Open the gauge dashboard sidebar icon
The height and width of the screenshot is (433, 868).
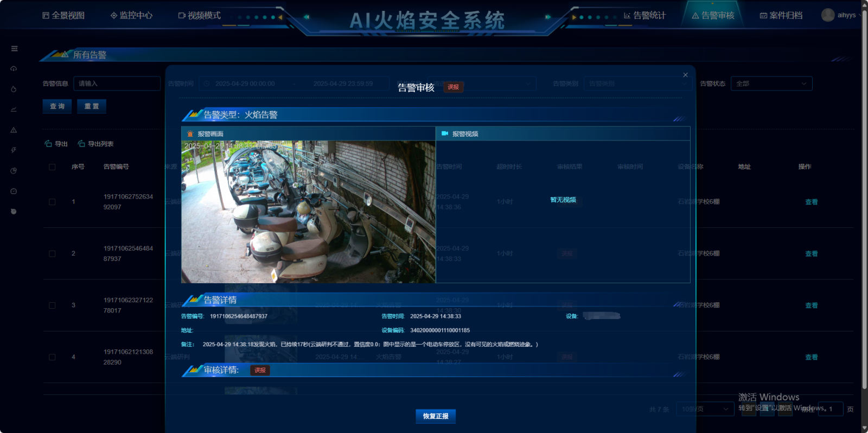pyautogui.click(x=14, y=191)
